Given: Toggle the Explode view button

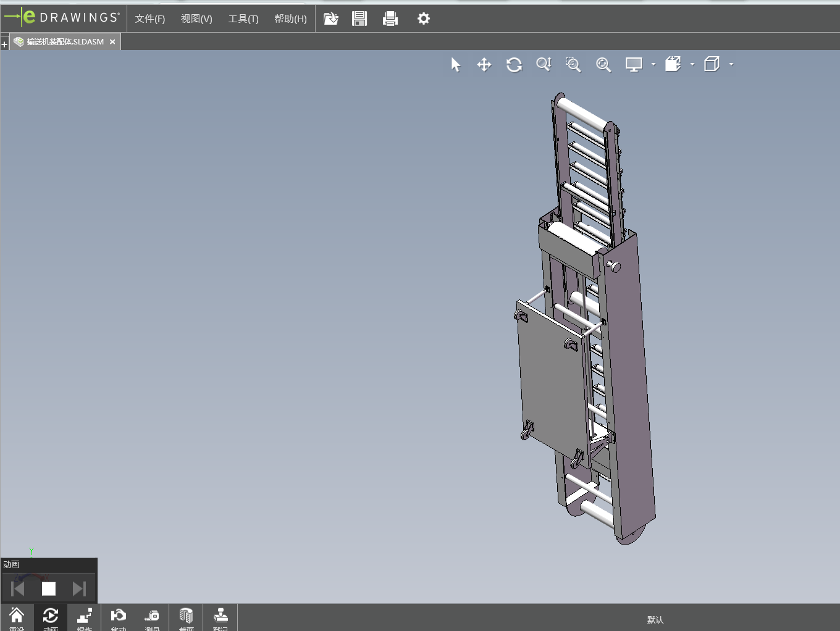Looking at the screenshot, I should click(85, 617).
